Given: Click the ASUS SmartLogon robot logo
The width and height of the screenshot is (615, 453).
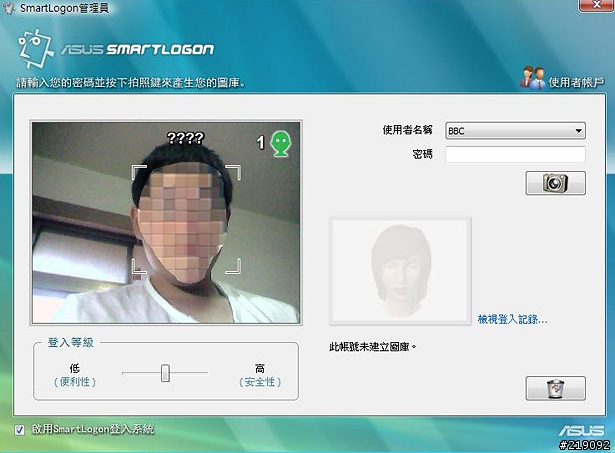Looking at the screenshot, I should tap(35, 48).
